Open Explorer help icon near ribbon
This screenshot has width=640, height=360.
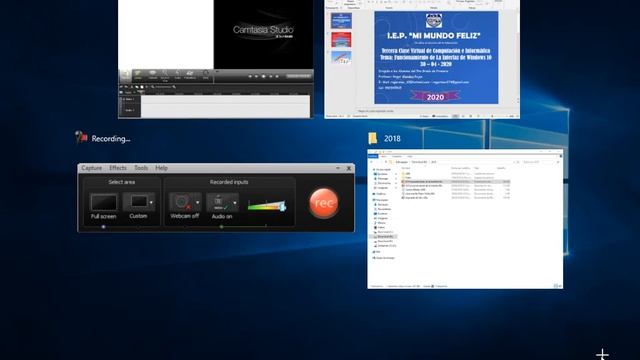click(561, 156)
